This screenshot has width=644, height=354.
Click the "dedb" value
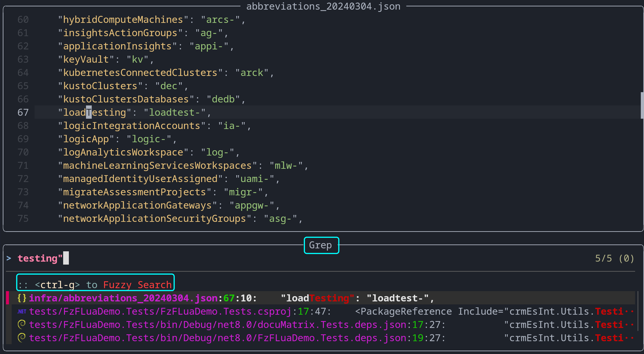point(223,99)
